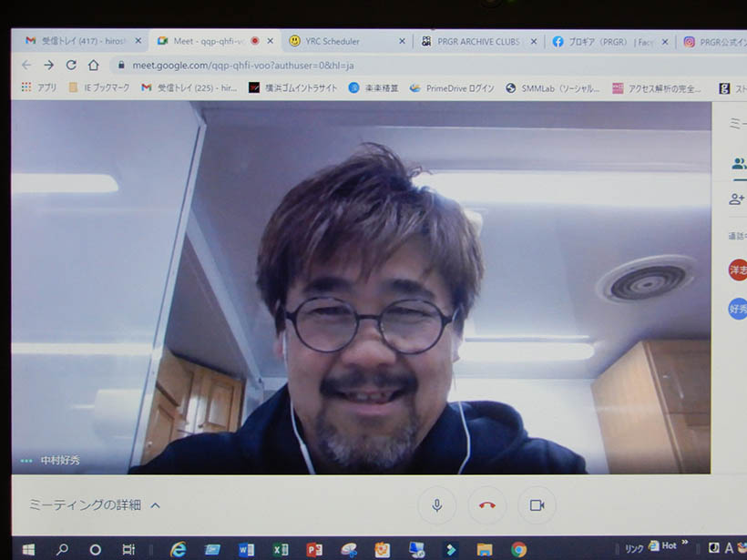This screenshot has width=747, height=560.
Task: Open Windows Start menu
Action: click(x=27, y=550)
